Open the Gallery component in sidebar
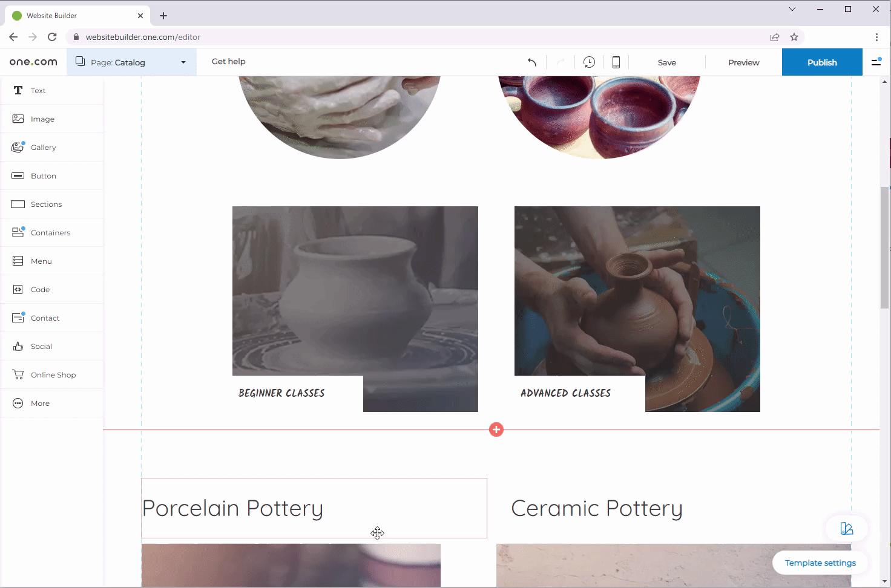 click(x=43, y=148)
